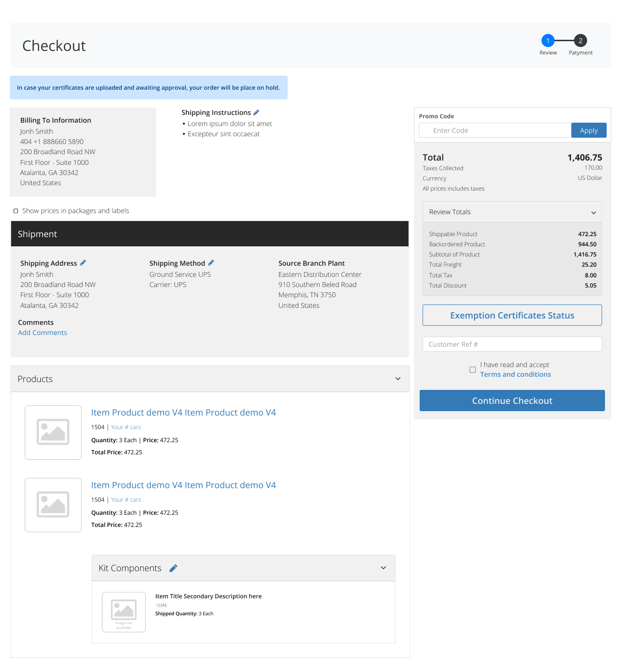Viewport: 621px width, 672px height.
Task: Focus the Customer Ref # field
Action: (x=512, y=344)
